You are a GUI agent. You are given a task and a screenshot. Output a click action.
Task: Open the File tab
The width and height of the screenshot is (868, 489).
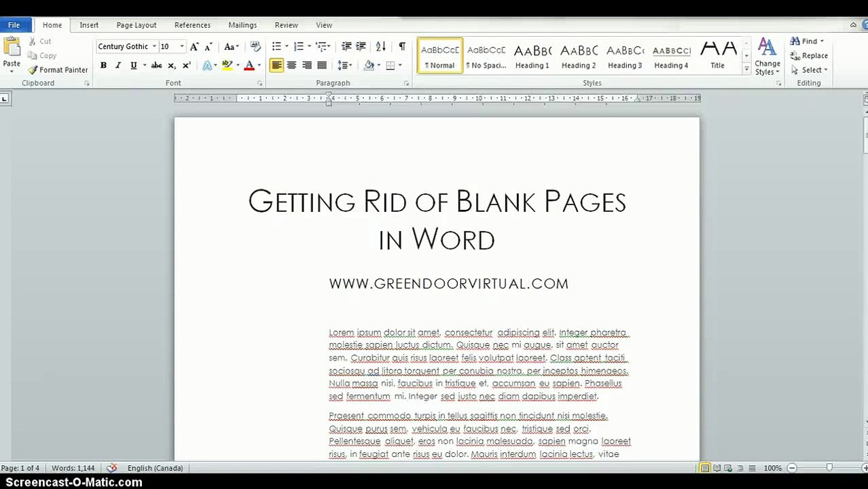click(14, 25)
